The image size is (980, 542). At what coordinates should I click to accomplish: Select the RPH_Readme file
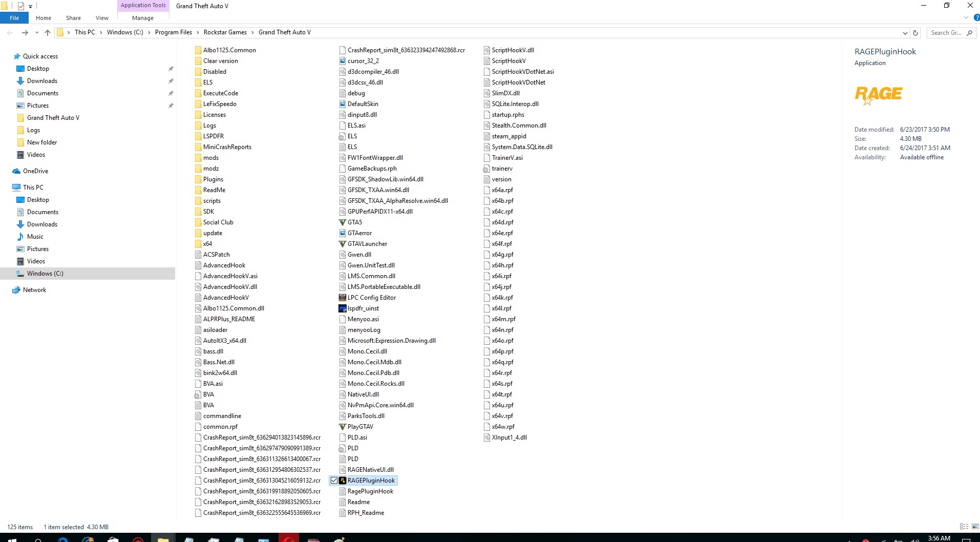point(361,513)
